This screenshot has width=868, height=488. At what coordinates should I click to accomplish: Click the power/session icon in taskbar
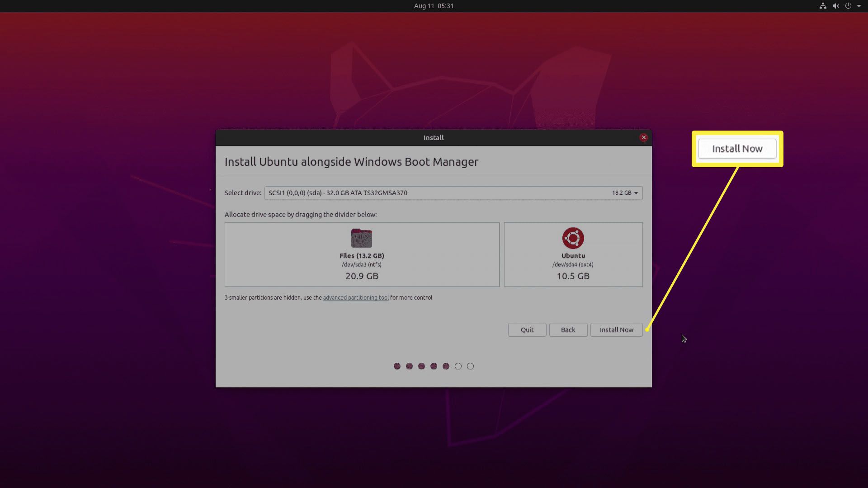848,6
